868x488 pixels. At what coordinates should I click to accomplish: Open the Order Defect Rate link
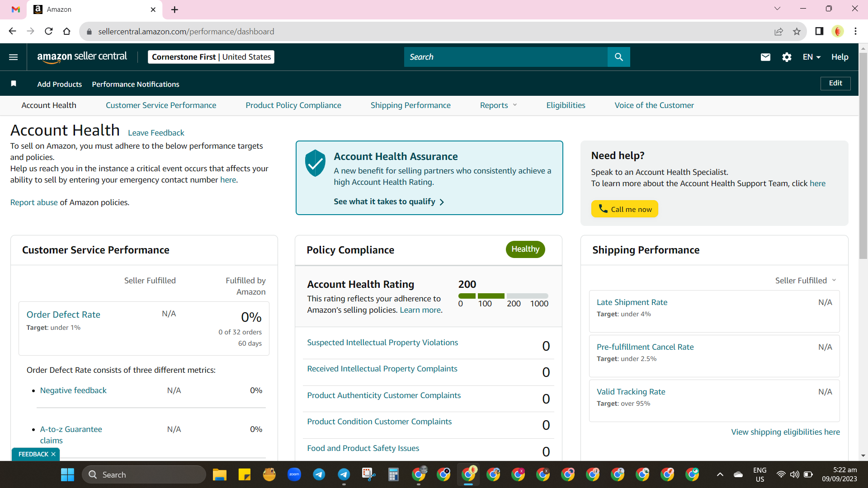[63, 314]
